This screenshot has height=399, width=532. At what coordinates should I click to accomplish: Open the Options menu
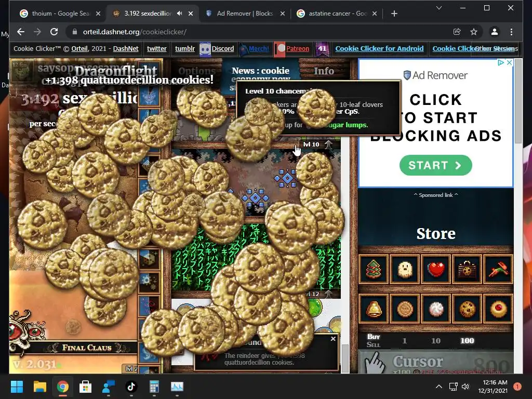(x=197, y=71)
